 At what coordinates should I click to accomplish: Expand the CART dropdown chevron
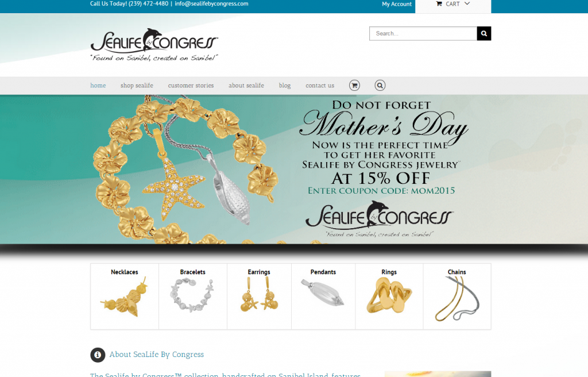pos(467,3)
